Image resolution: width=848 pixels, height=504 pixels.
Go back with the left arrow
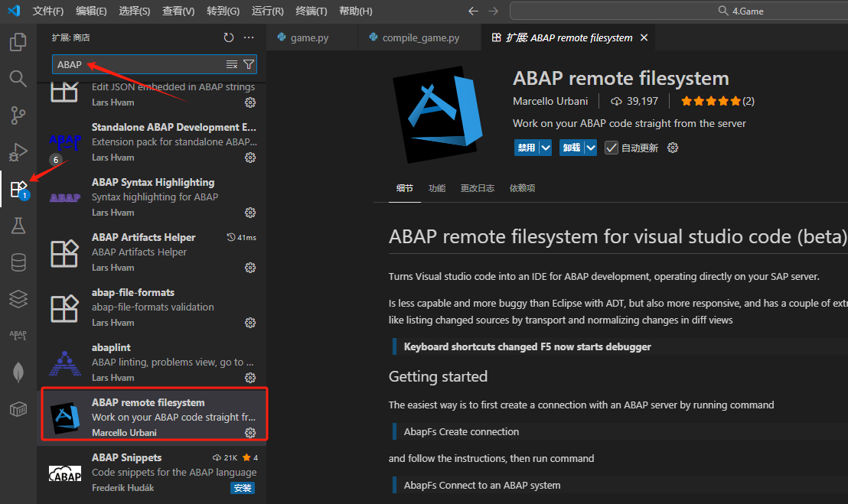(473, 11)
